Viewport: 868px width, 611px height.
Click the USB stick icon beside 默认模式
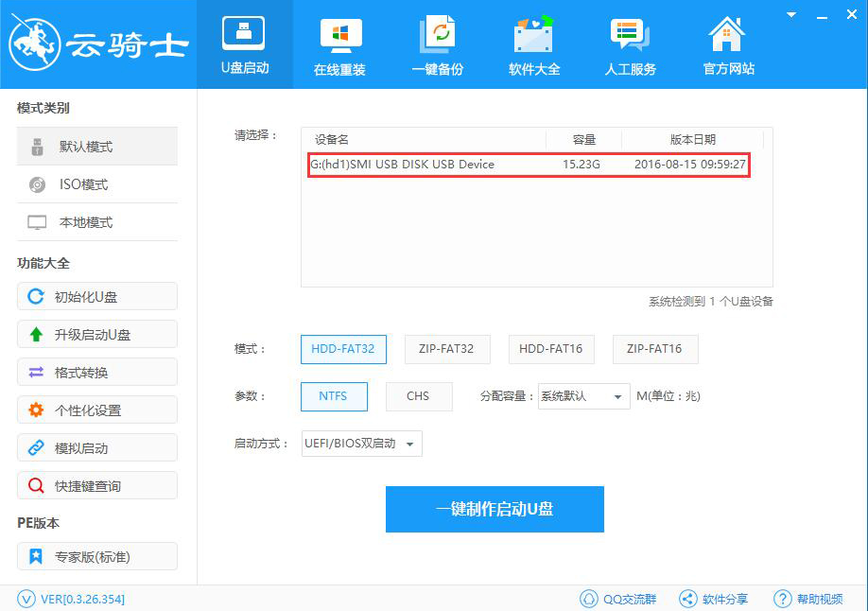tap(37, 147)
